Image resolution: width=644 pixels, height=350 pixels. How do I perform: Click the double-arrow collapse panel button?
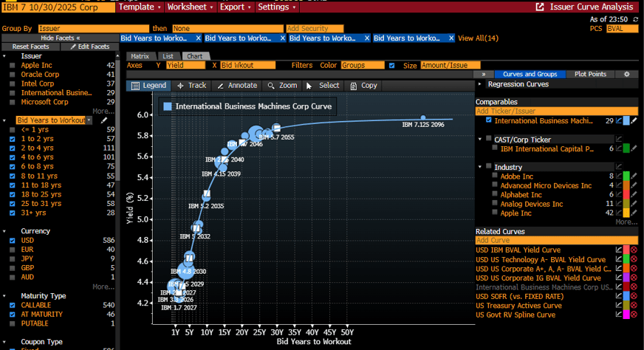(484, 75)
